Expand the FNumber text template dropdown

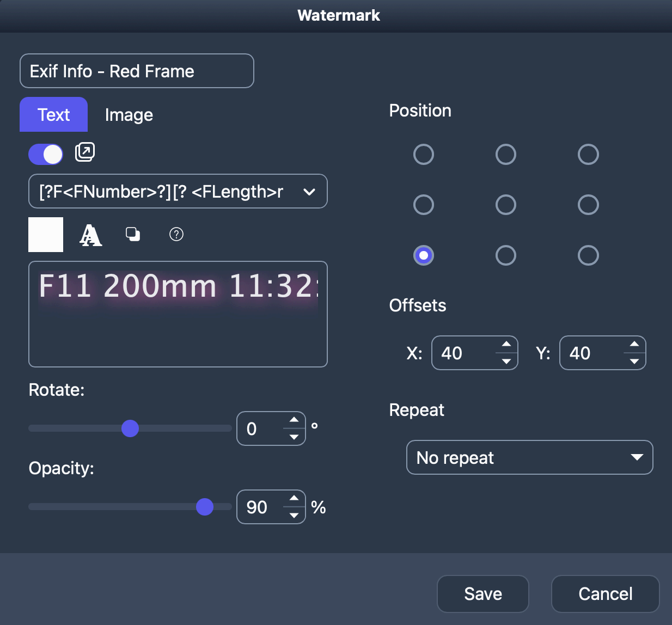[309, 192]
